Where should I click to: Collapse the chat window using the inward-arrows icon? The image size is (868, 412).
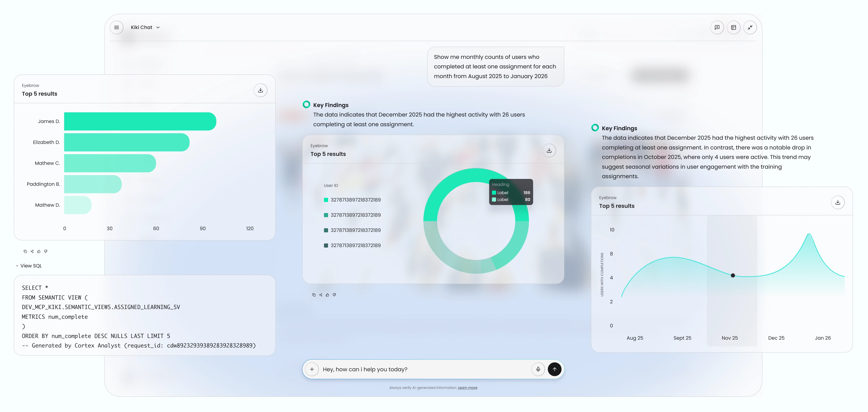[x=750, y=27]
